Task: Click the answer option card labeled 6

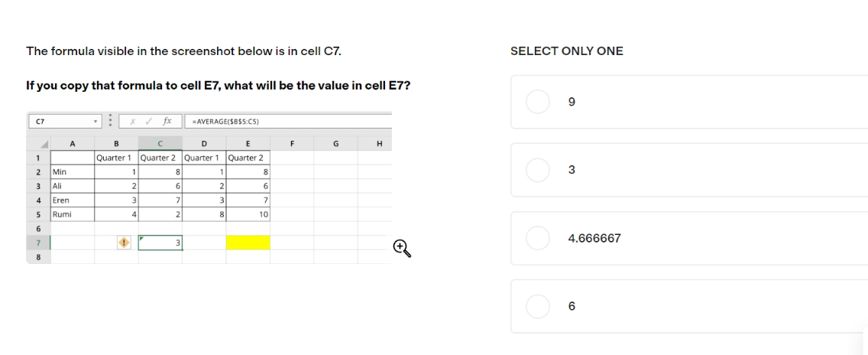Action: (x=689, y=306)
